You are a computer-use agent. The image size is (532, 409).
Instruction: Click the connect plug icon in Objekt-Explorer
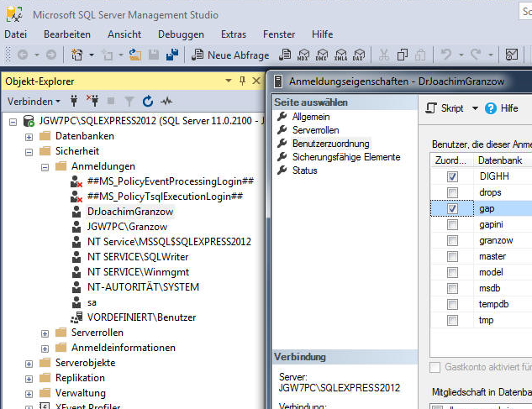pos(74,101)
